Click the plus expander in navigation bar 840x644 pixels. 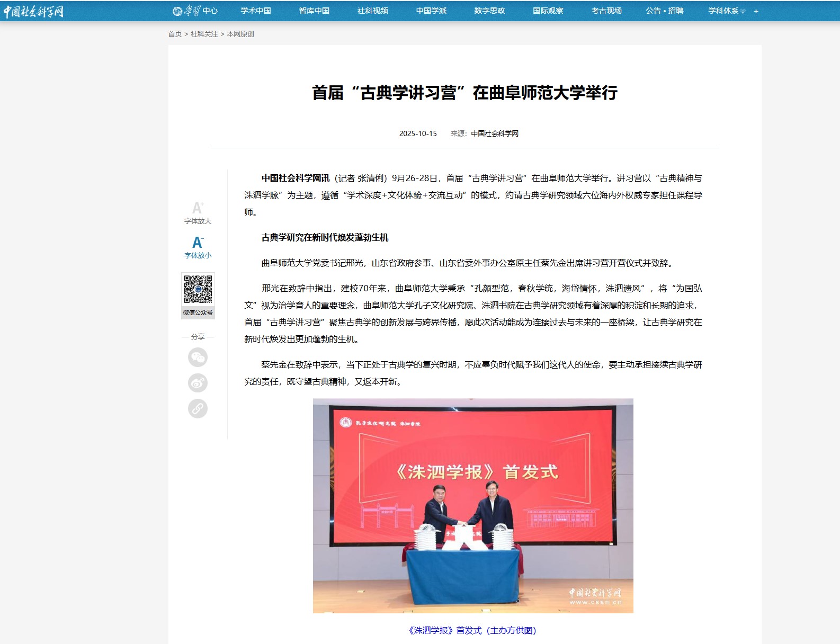pyautogui.click(x=756, y=11)
